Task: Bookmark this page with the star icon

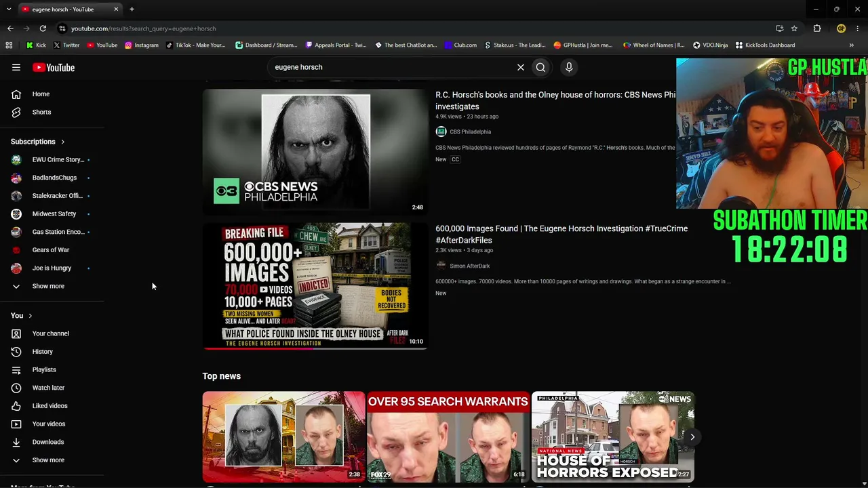Action: click(794, 28)
